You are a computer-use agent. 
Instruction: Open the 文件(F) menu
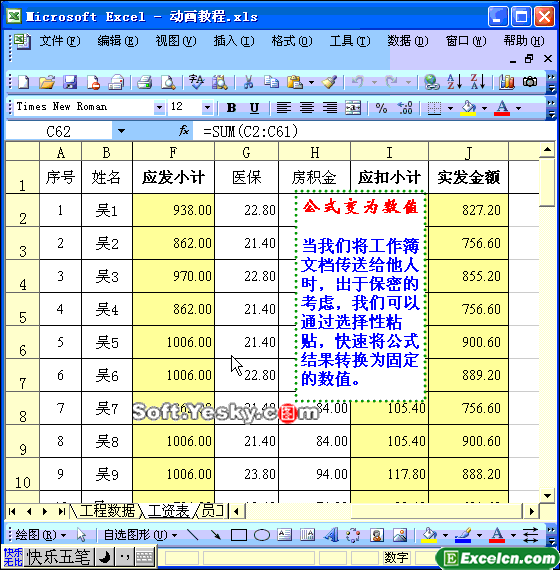(60, 41)
